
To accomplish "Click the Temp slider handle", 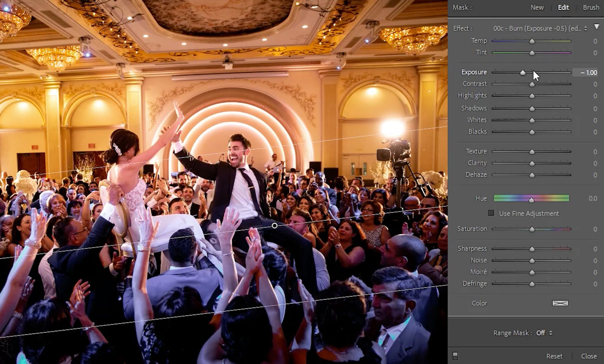I will click(x=532, y=41).
